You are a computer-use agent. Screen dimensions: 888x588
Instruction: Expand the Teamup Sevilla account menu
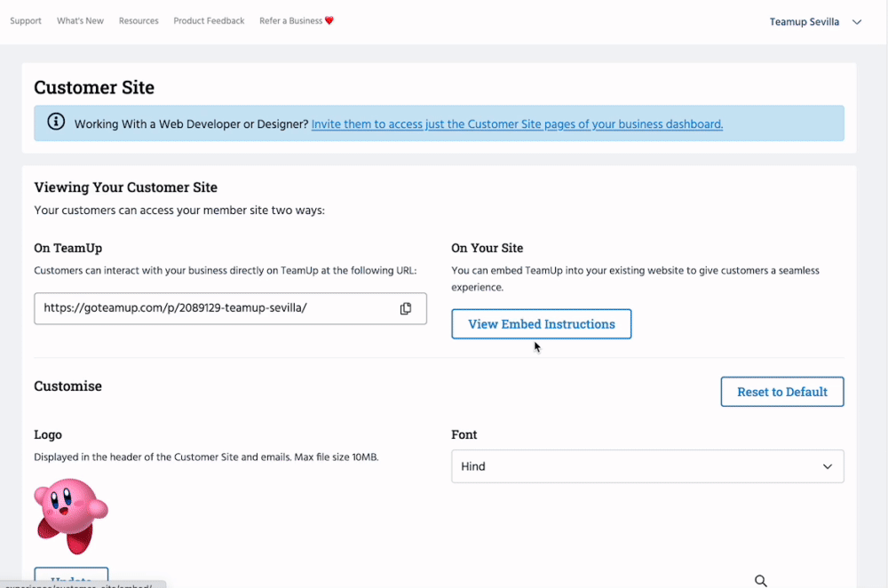point(815,22)
